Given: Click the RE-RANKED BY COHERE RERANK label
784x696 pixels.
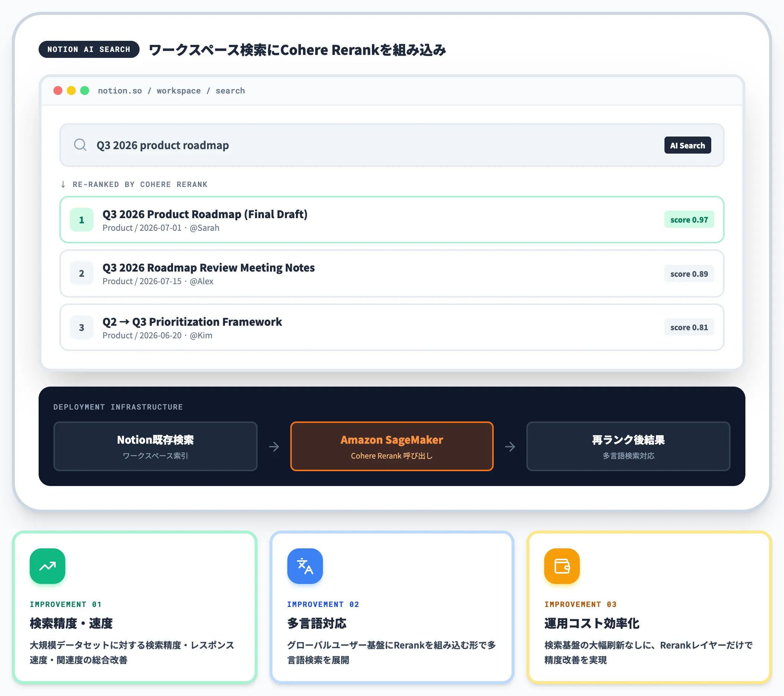Looking at the screenshot, I should click(140, 184).
